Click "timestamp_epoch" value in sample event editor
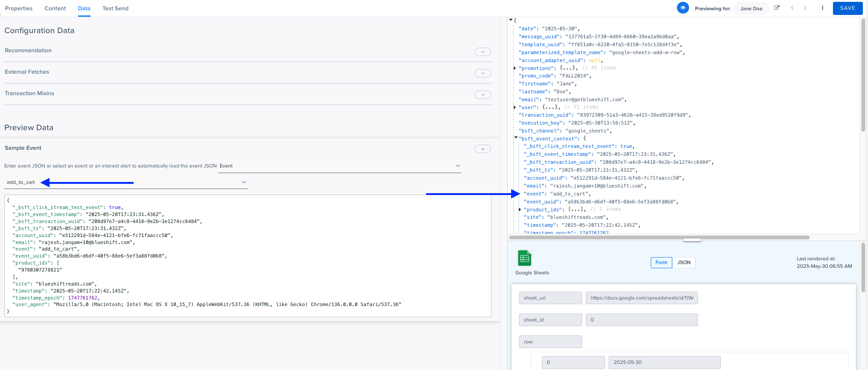The image size is (868, 370). coord(83,298)
